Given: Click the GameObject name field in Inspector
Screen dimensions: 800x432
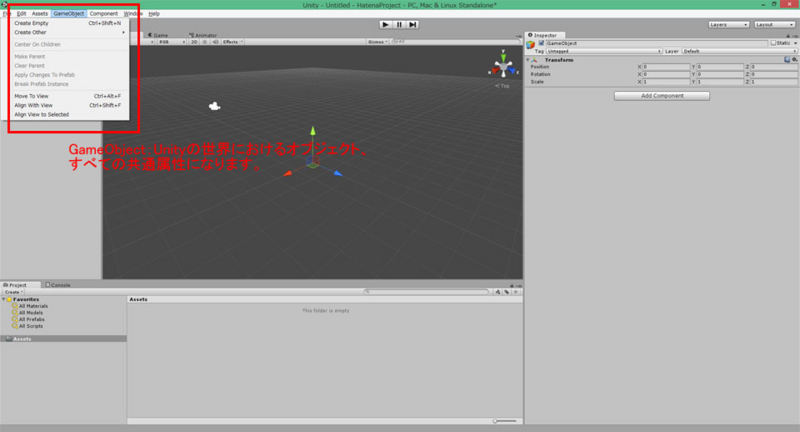Looking at the screenshot, I should [x=656, y=43].
